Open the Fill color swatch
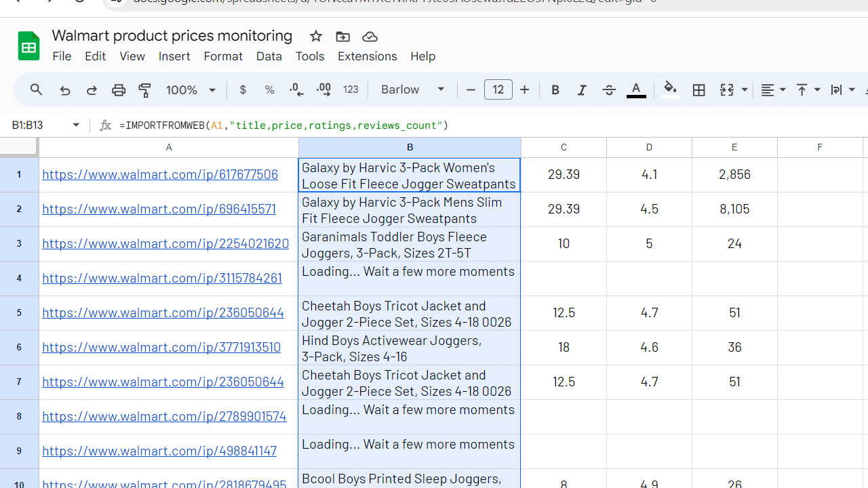Image resolution: width=868 pixels, height=488 pixels. (671, 90)
